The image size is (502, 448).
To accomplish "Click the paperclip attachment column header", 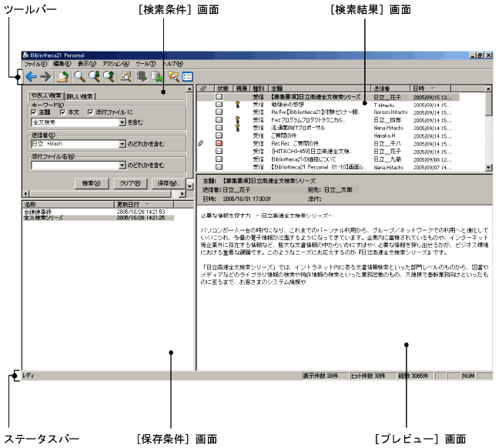I will 203,89.
